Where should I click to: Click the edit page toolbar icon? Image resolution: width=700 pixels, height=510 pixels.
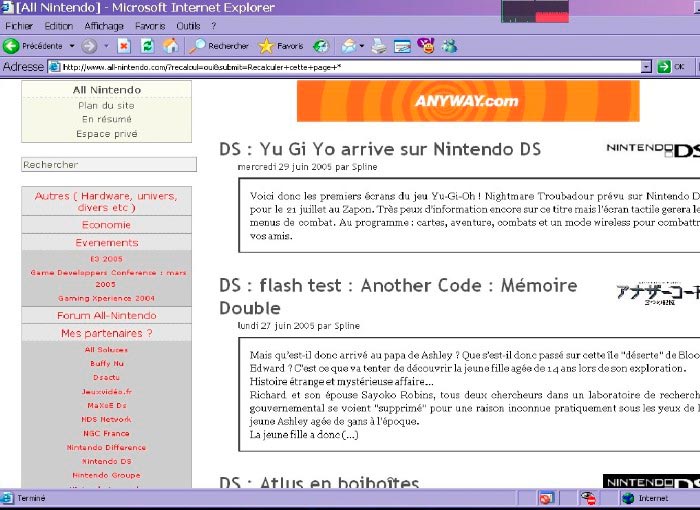(x=402, y=46)
